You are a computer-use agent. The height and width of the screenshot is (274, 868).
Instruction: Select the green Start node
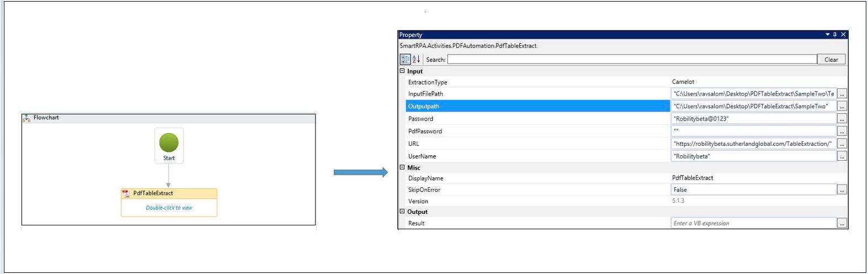169,143
